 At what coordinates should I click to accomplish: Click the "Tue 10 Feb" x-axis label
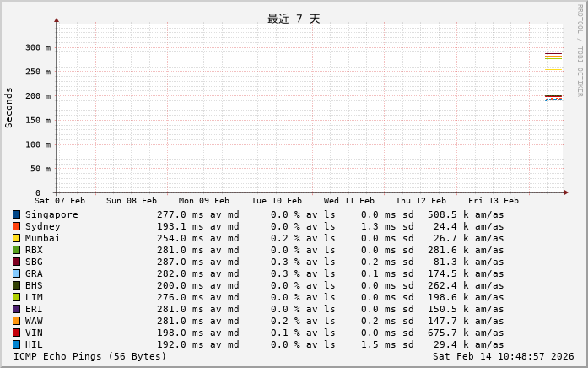276,201
